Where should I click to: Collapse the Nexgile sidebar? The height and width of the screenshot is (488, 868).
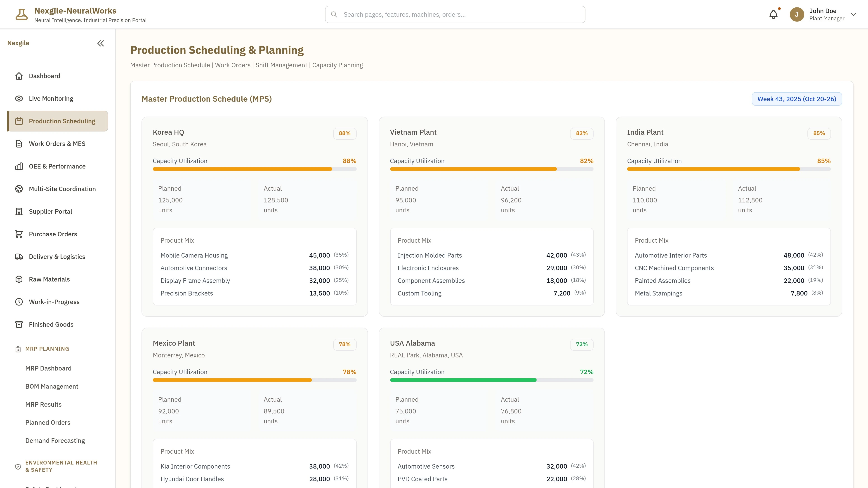pyautogui.click(x=100, y=43)
